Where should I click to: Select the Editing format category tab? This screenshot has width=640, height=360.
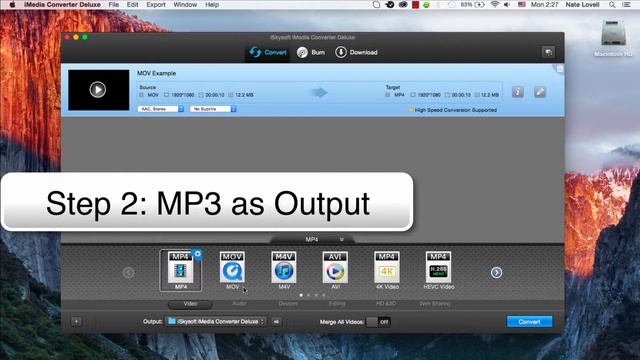pos(337,304)
